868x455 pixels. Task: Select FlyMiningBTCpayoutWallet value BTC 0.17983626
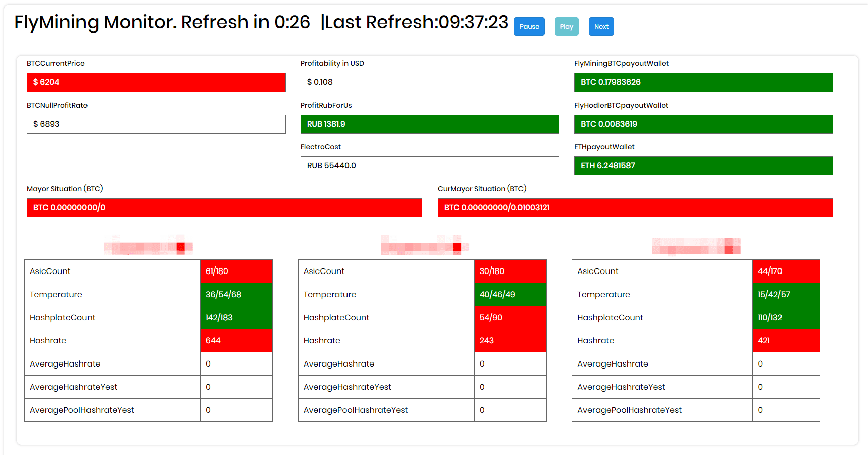pos(704,82)
